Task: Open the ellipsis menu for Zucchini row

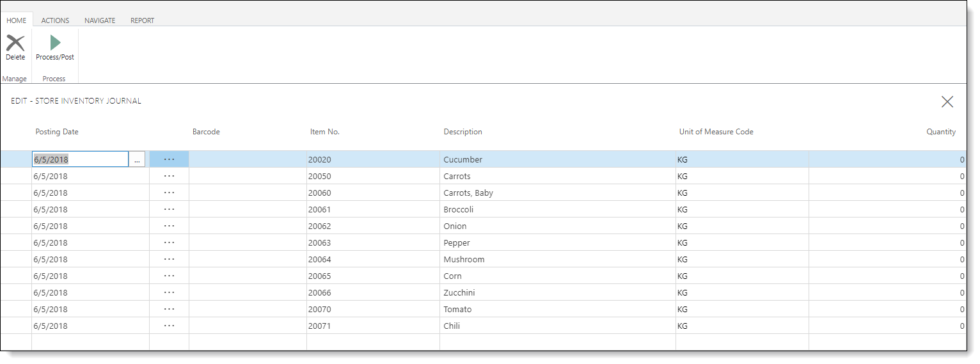Action: pos(169,292)
